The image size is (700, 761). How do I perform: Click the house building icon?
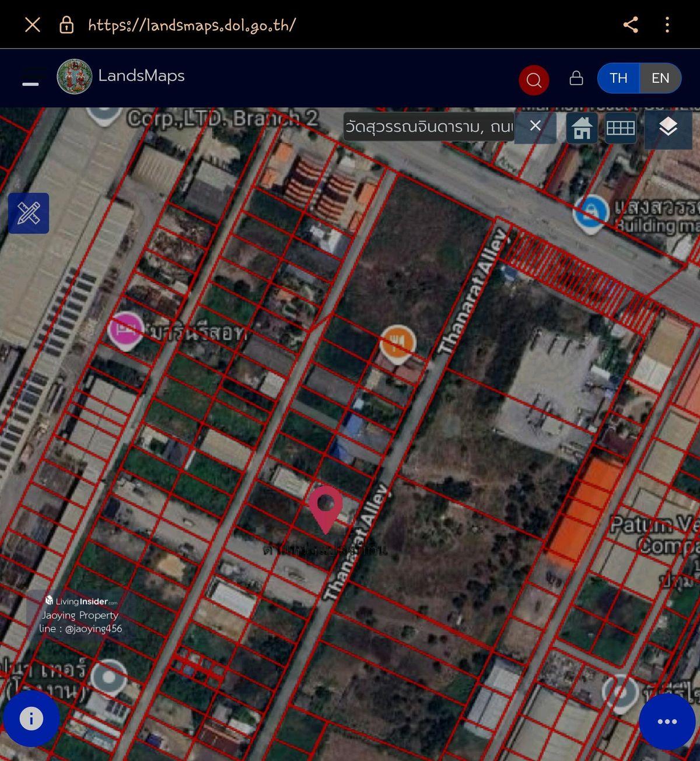582,128
